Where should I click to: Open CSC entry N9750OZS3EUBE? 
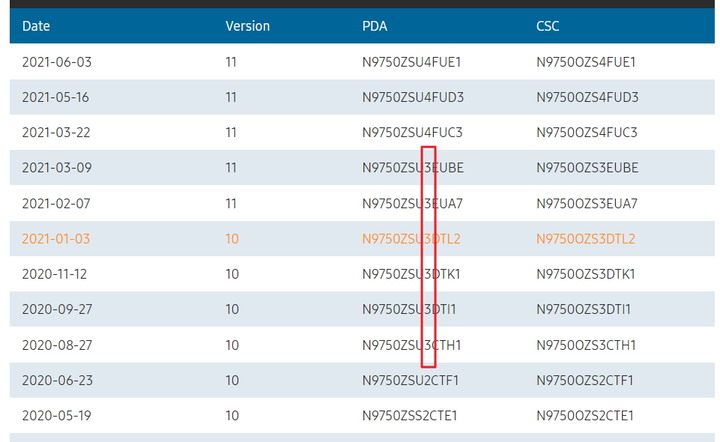point(587,168)
